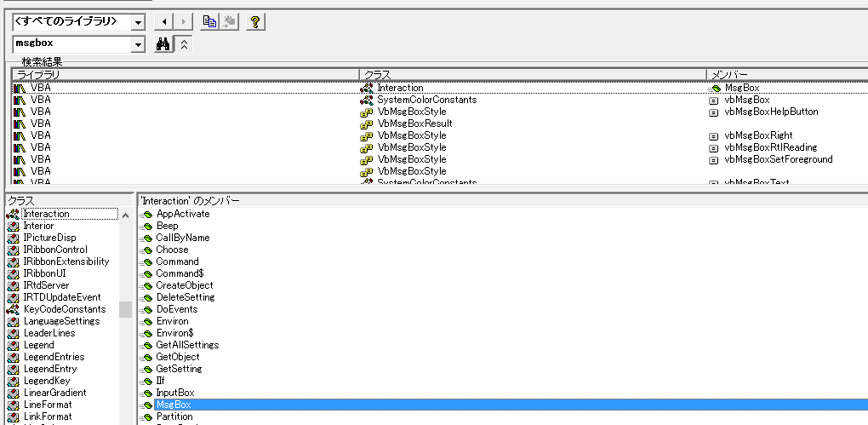Click the view definition icon
This screenshot has width=868, height=425.
pyautogui.click(x=229, y=22)
